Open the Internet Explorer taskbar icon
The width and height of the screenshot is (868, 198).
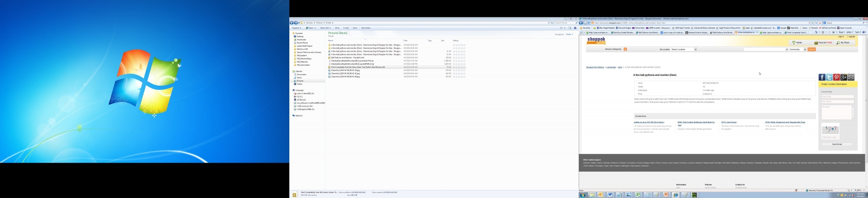click(675, 195)
